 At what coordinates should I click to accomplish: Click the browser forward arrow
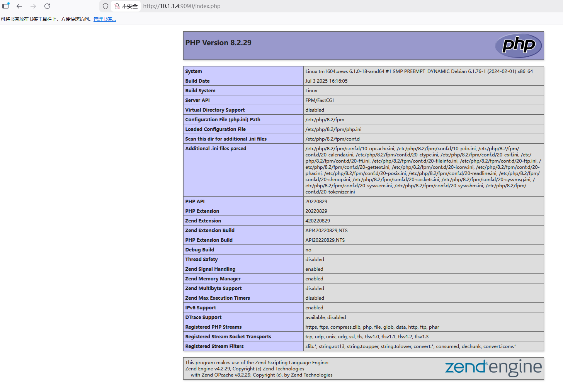point(33,6)
